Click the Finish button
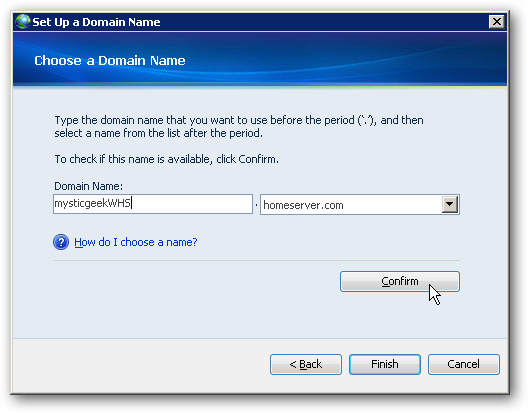 coord(385,364)
